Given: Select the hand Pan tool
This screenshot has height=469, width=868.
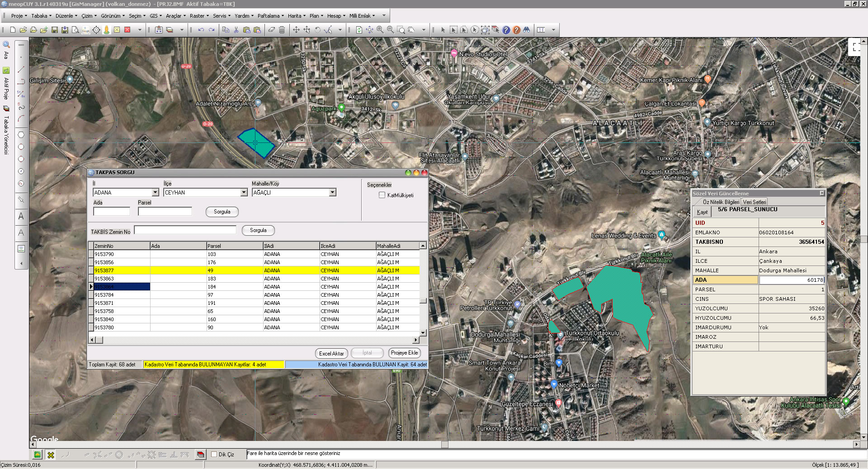Looking at the screenshot, I should [x=411, y=30].
